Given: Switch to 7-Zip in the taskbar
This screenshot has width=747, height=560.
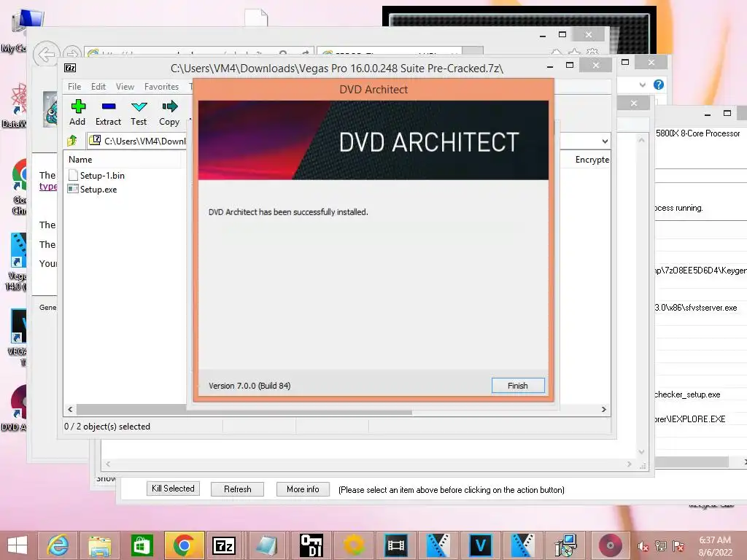Looking at the screenshot, I should (x=224, y=545).
